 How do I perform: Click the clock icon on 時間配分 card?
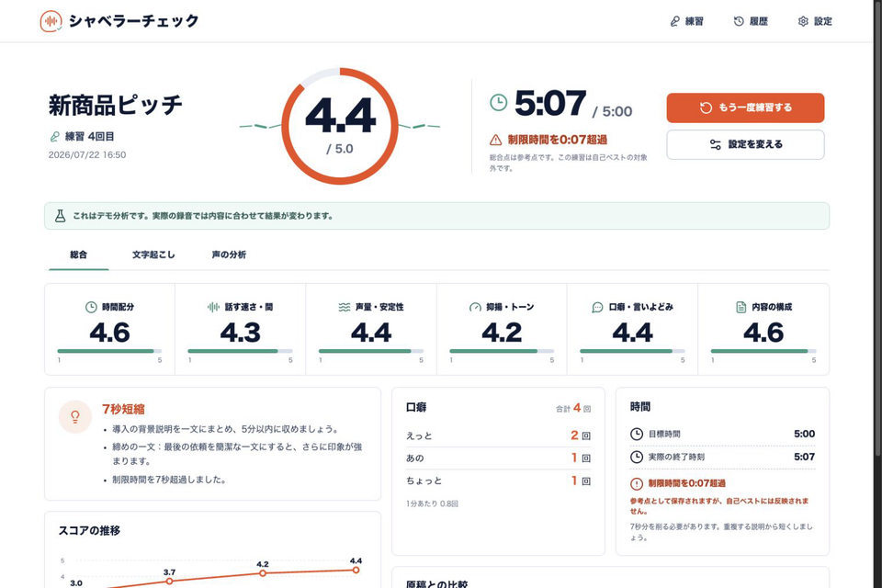pos(91,307)
